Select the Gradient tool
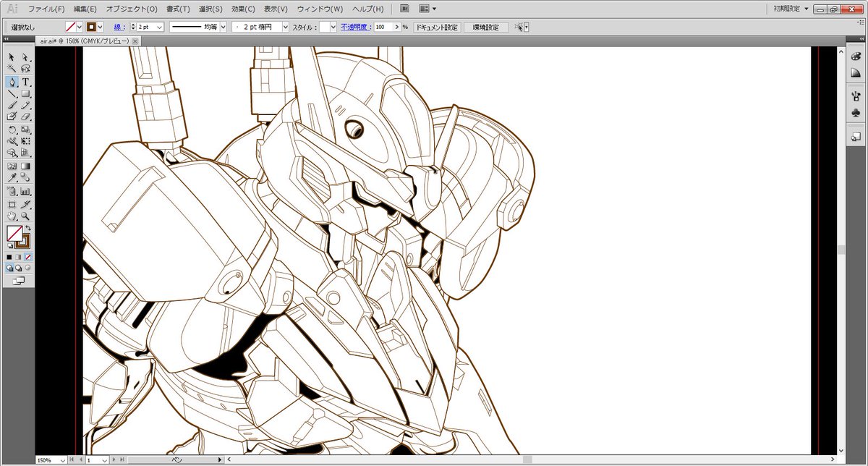Image resolution: width=868 pixels, height=466 pixels. (25, 166)
